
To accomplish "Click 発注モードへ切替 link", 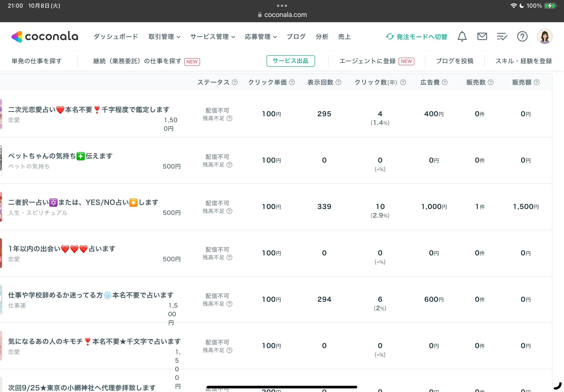I will [422, 37].
